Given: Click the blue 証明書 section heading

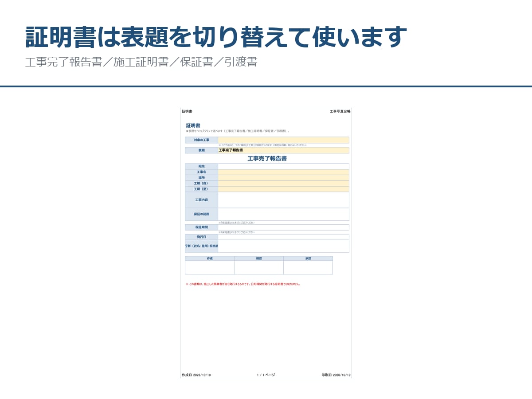Looking at the screenshot, I should pyautogui.click(x=193, y=125).
